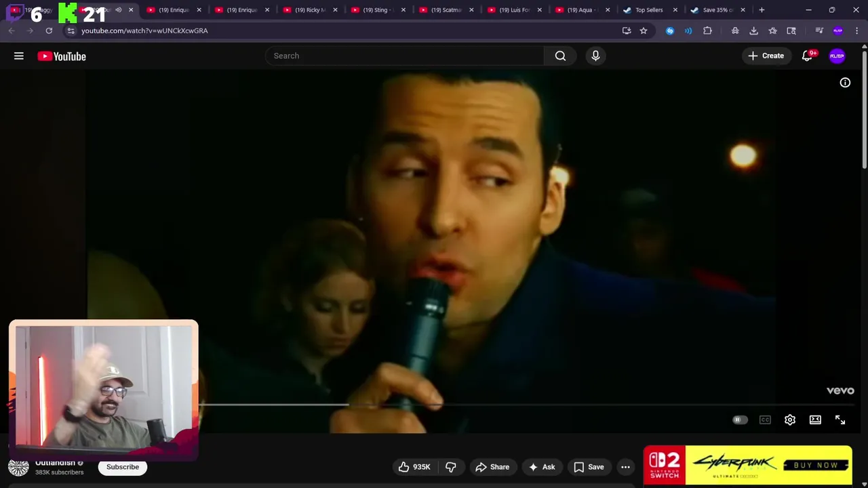Open video player settings gear
Viewport: 868px width, 488px height.
(790, 420)
